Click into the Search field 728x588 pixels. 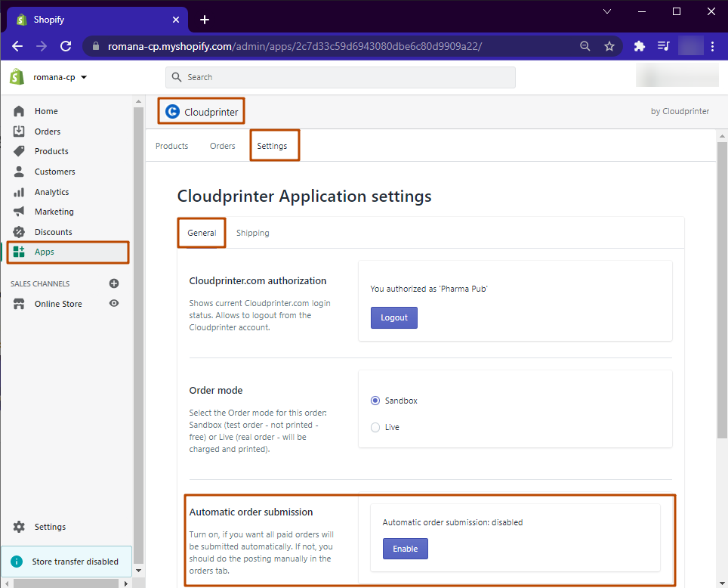(341, 77)
